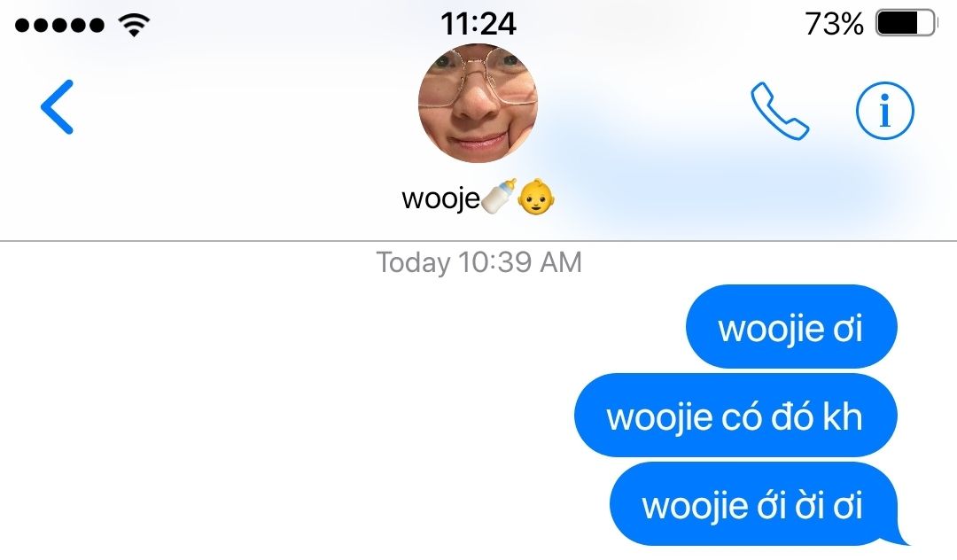This screenshot has height=560, width=957.
Task: Tap the 73% battery percentage text
Action: click(x=834, y=24)
